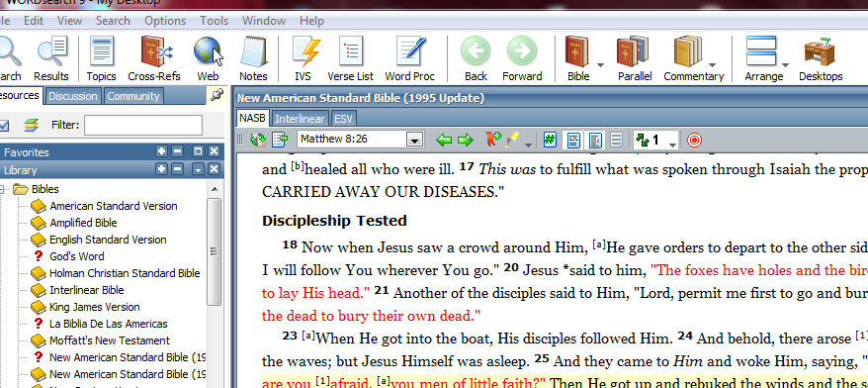Collapse the Favorites panel with minus button
The width and height of the screenshot is (868, 388).
click(177, 151)
